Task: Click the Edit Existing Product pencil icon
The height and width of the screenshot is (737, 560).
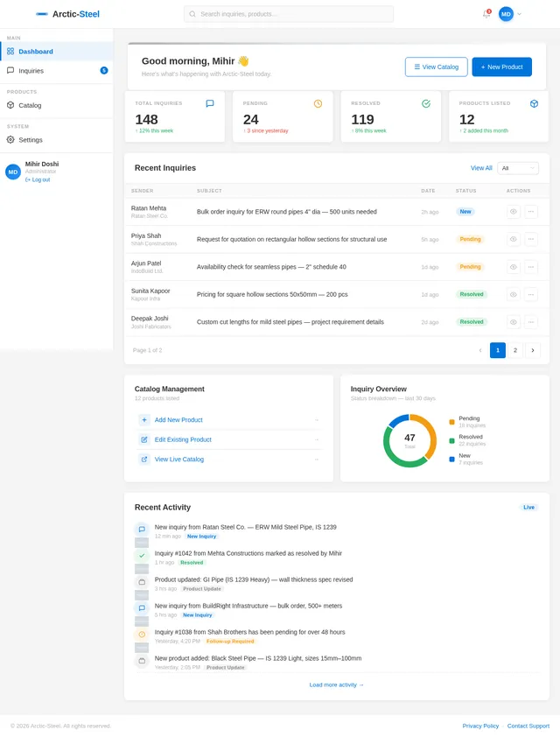Action: coord(144,439)
